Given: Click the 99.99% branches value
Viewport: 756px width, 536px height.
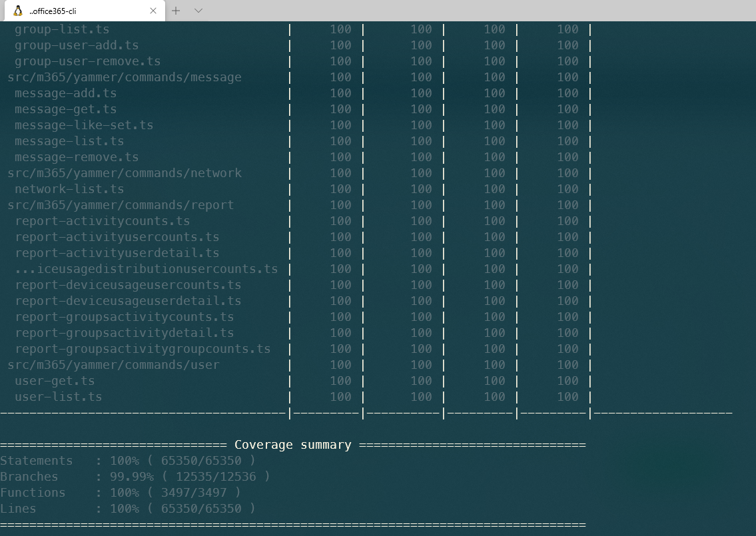Looking at the screenshot, I should (132, 477).
